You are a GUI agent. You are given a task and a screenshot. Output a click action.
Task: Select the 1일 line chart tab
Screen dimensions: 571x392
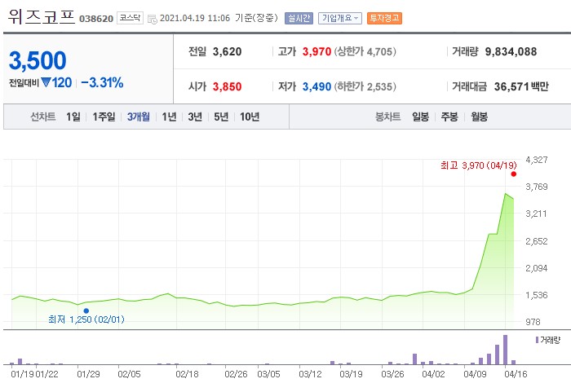click(x=73, y=117)
